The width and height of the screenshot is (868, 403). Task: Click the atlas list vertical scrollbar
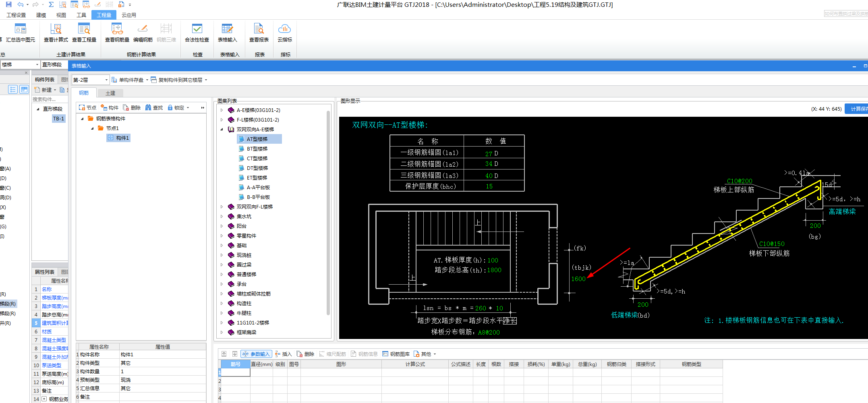328,213
